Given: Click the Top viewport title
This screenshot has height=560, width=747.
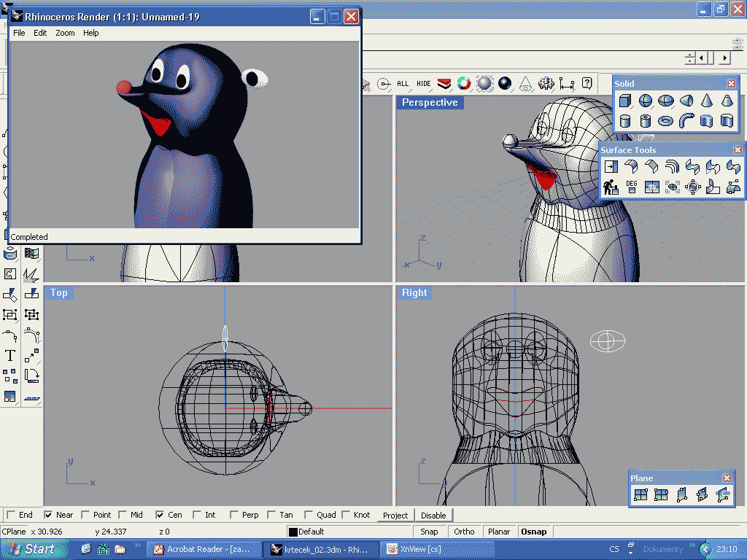Looking at the screenshot, I should pos(59,293).
